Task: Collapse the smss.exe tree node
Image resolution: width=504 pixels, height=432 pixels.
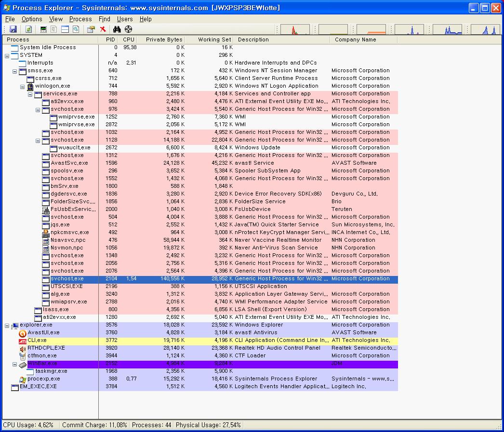Action: [x=14, y=71]
